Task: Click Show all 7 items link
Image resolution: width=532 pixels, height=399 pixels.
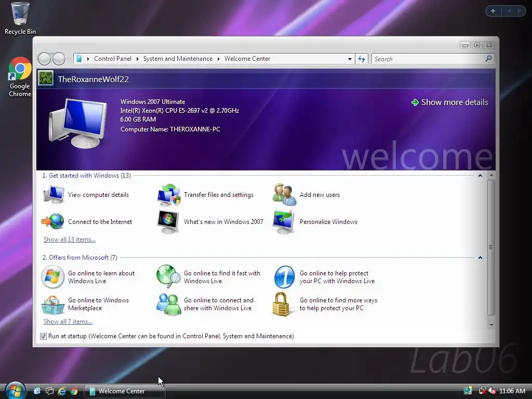Action: click(x=68, y=322)
